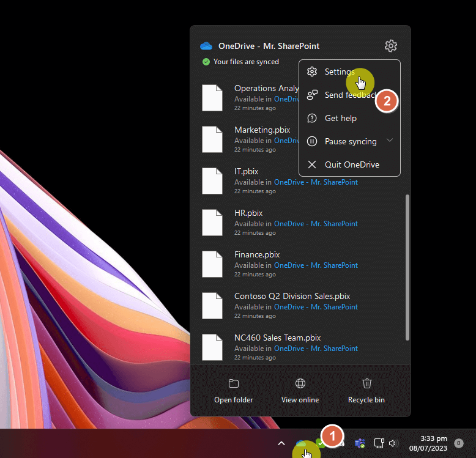Screen dimensions: 476x458
Task: Click the file icon for Operations Analy
Action: click(212, 98)
